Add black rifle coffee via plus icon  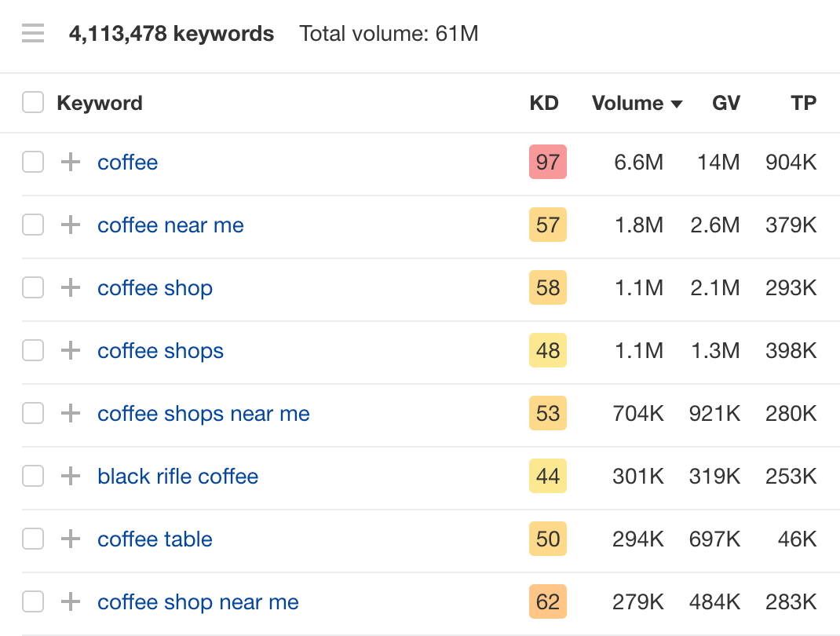point(70,476)
